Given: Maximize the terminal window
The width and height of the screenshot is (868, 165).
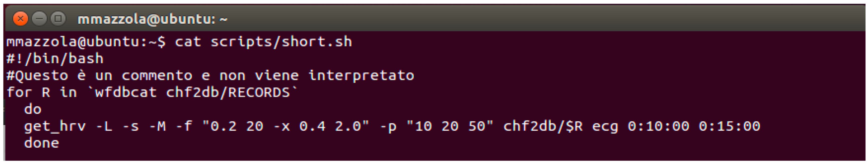Looking at the screenshot, I should point(58,18).
